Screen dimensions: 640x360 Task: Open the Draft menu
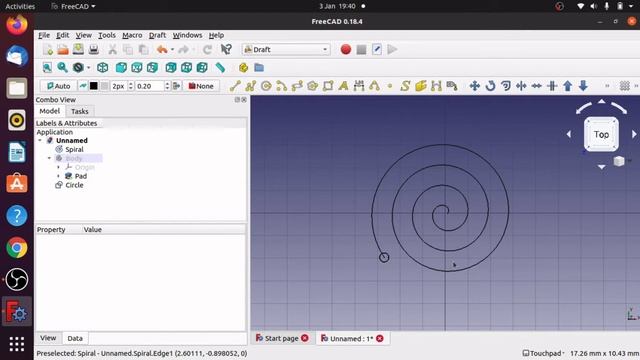click(x=157, y=35)
